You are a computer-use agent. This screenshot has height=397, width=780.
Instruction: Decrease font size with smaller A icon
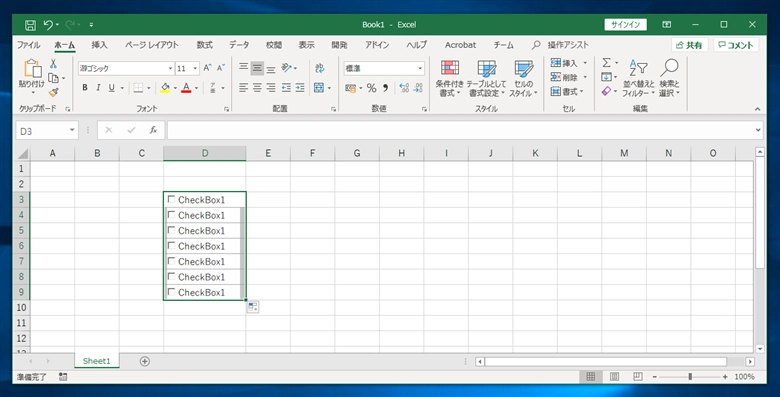(221, 68)
